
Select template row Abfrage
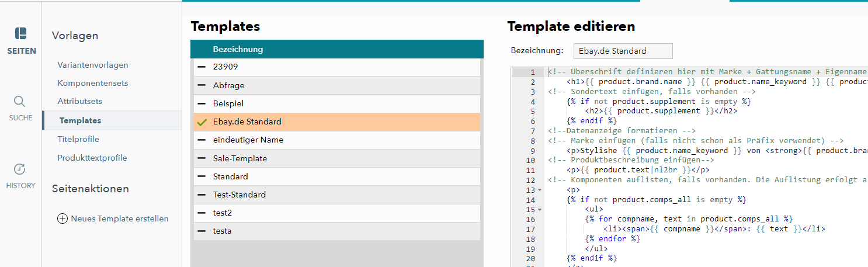(337, 85)
